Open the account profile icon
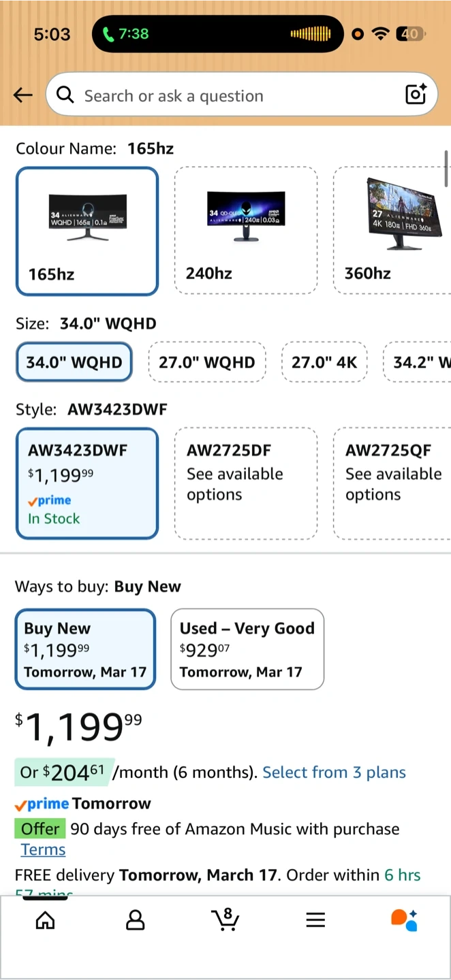The width and height of the screenshot is (451, 980). pos(136,921)
